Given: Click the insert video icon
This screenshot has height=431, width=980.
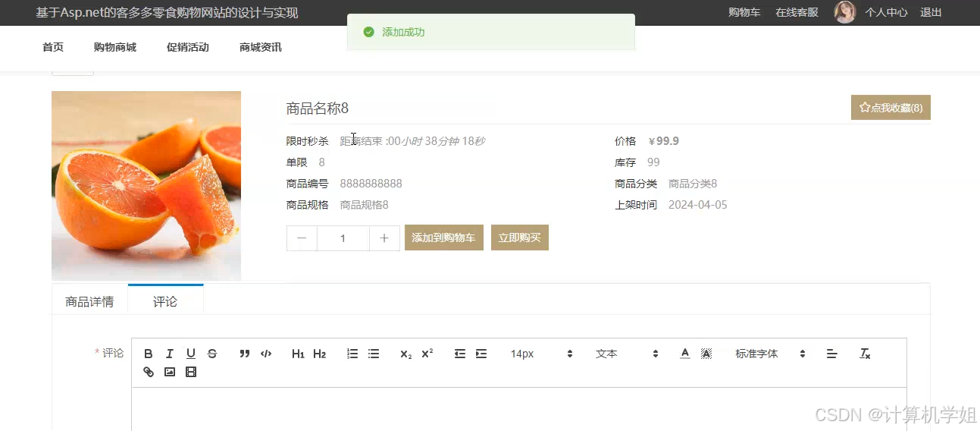Looking at the screenshot, I should (x=191, y=372).
